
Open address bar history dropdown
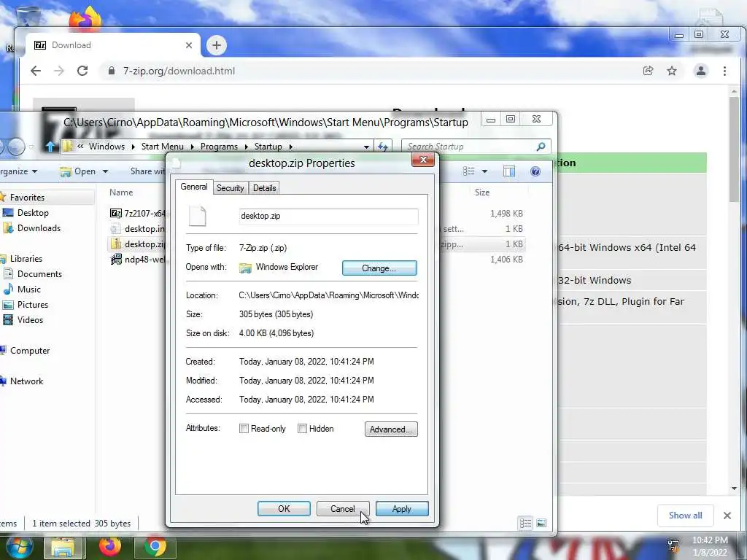pyautogui.click(x=366, y=147)
